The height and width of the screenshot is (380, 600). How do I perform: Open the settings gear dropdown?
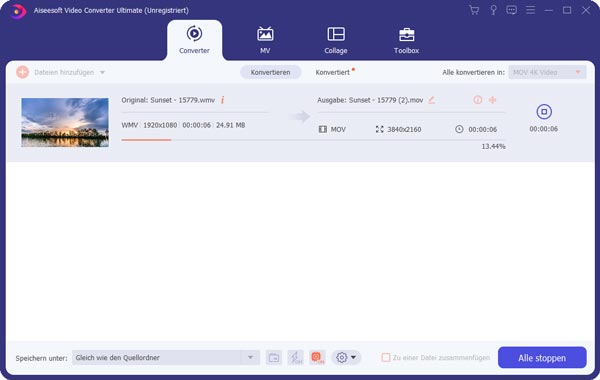tap(346, 357)
